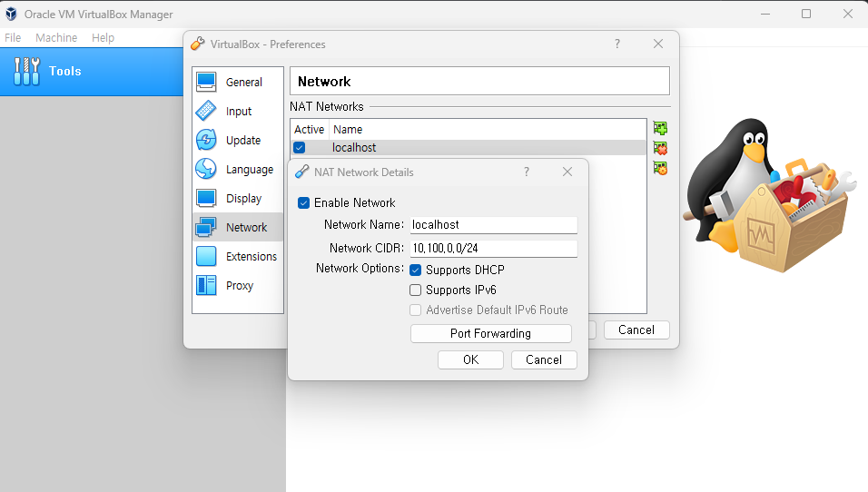Image resolution: width=868 pixels, height=492 pixels.
Task: Cancel the NAT Network Details dialog
Action: click(544, 359)
